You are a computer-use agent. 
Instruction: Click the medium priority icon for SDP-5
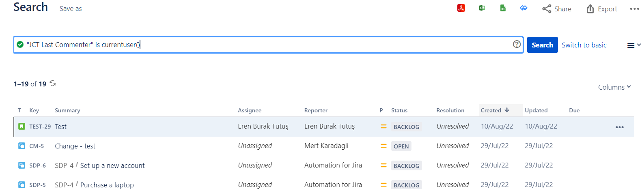pyautogui.click(x=383, y=185)
